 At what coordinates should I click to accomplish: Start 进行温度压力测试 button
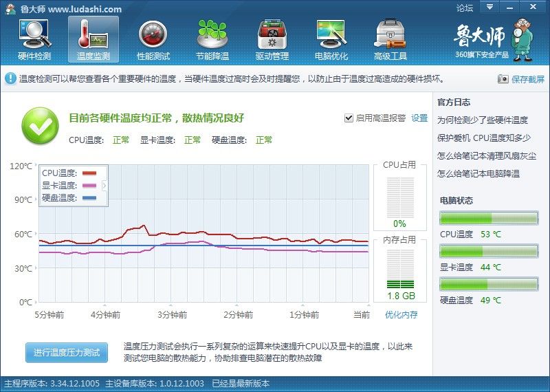tap(67, 352)
